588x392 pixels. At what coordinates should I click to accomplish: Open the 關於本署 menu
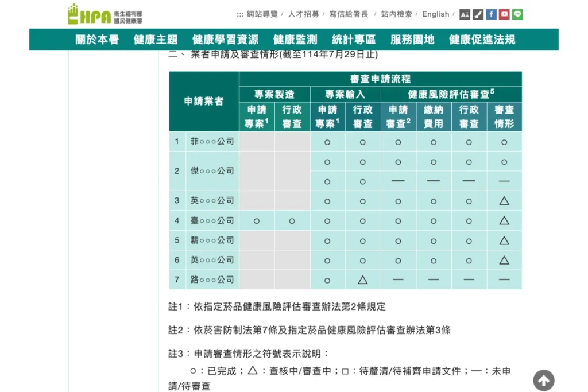[97, 40]
